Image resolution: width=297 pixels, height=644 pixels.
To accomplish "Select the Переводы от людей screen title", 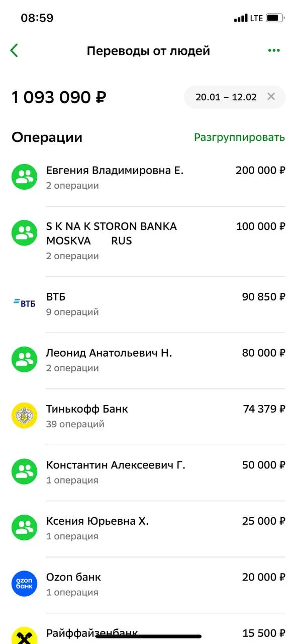I will pos(148,50).
